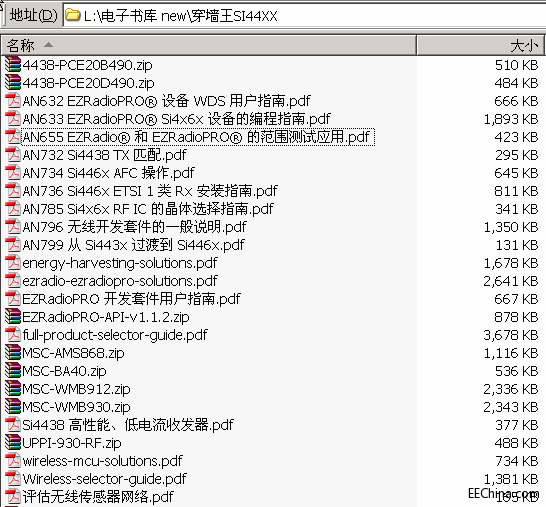Viewport: 546px width, 507px height.
Task: Select file name 4438-PCE20B490.zip
Action: click(x=87, y=65)
